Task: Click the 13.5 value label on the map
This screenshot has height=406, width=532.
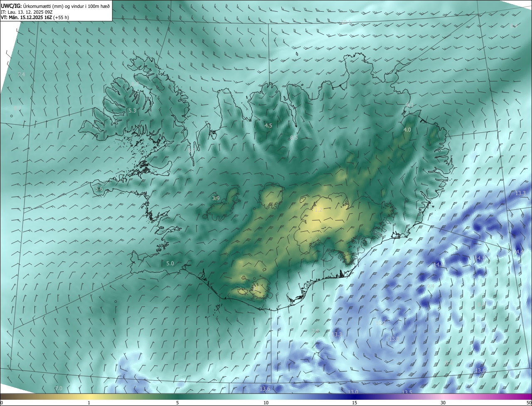Action: pos(407,392)
